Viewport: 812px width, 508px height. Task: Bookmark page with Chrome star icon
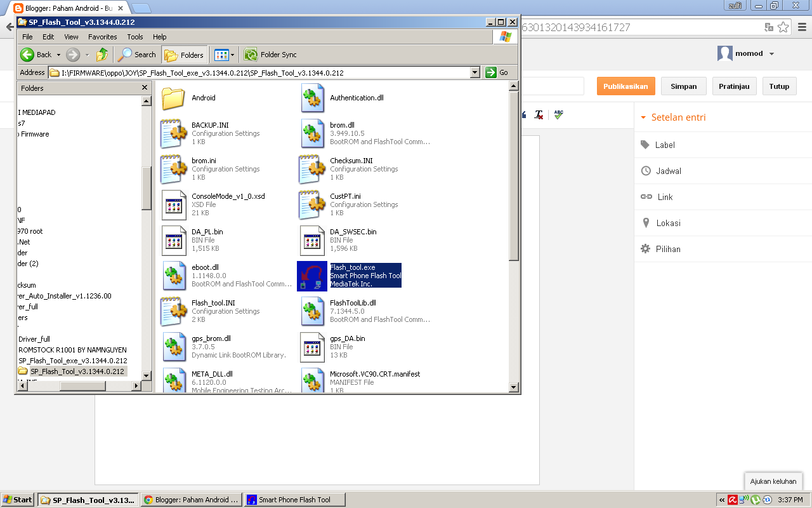click(783, 27)
